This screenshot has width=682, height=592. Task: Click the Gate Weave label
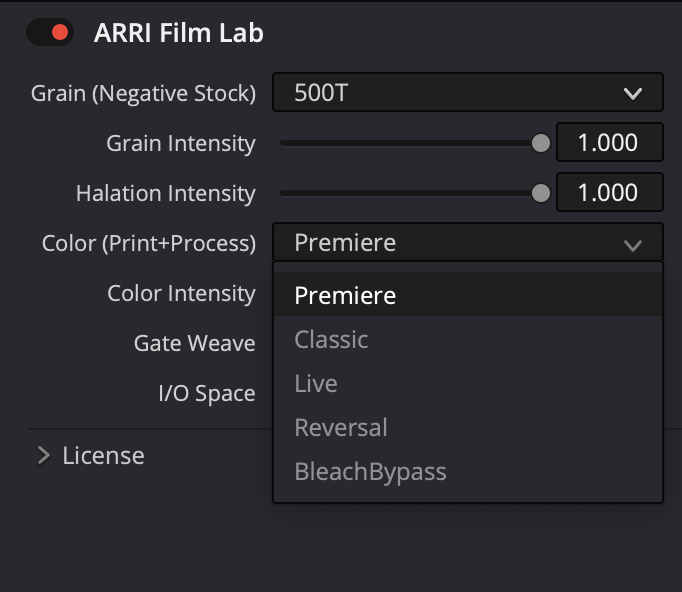click(x=194, y=344)
